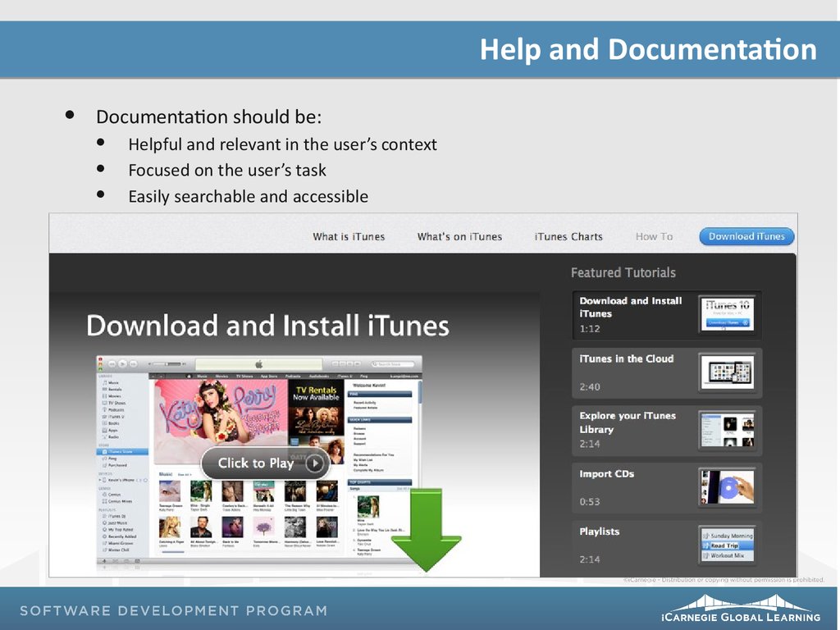Open the iTunes in the Cloud tutorial
This screenshot has height=630, width=840.
pyautogui.click(x=667, y=373)
